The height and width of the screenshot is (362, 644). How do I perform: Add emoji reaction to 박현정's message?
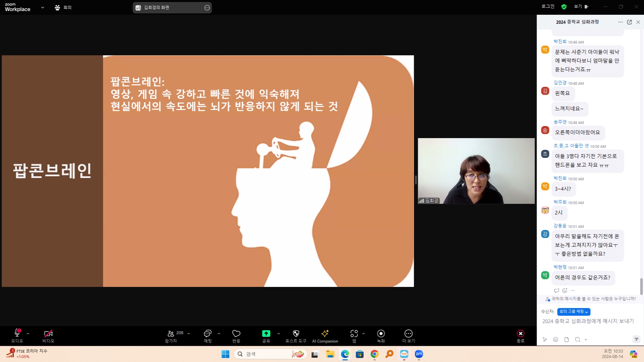[x=564, y=291]
